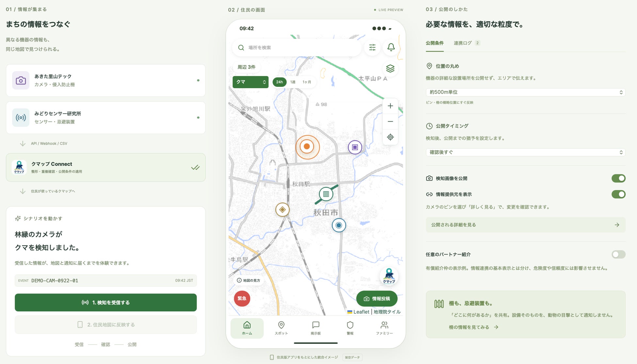Toggle the 情報提供元を表示 switch
Viewport: 637px width, 364px height.
[618, 194]
